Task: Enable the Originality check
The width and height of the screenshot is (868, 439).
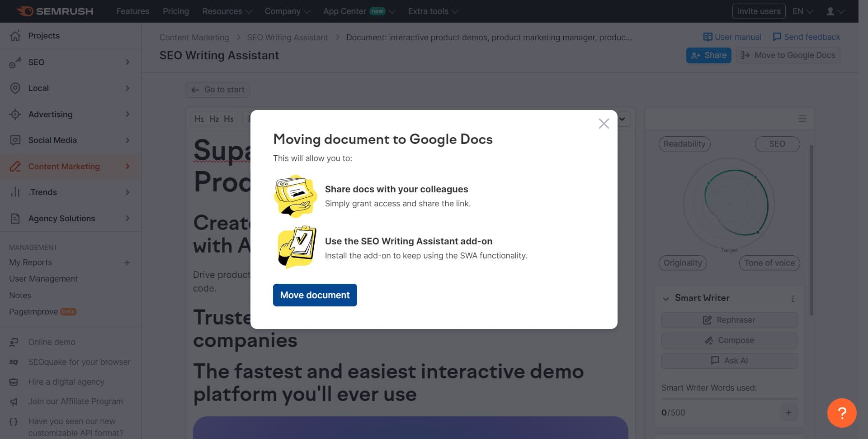Action: (682, 262)
